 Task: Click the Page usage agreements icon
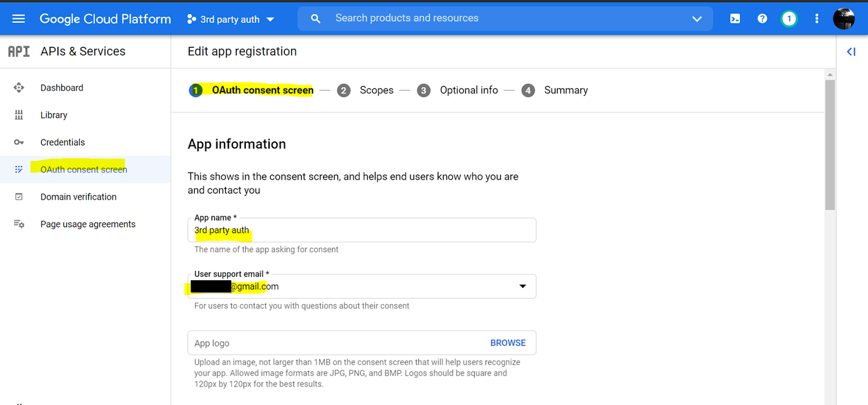point(19,224)
